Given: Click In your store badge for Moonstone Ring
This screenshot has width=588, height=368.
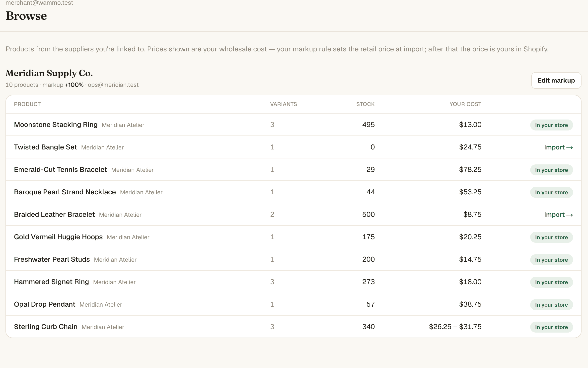Looking at the screenshot, I should (x=551, y=125).
